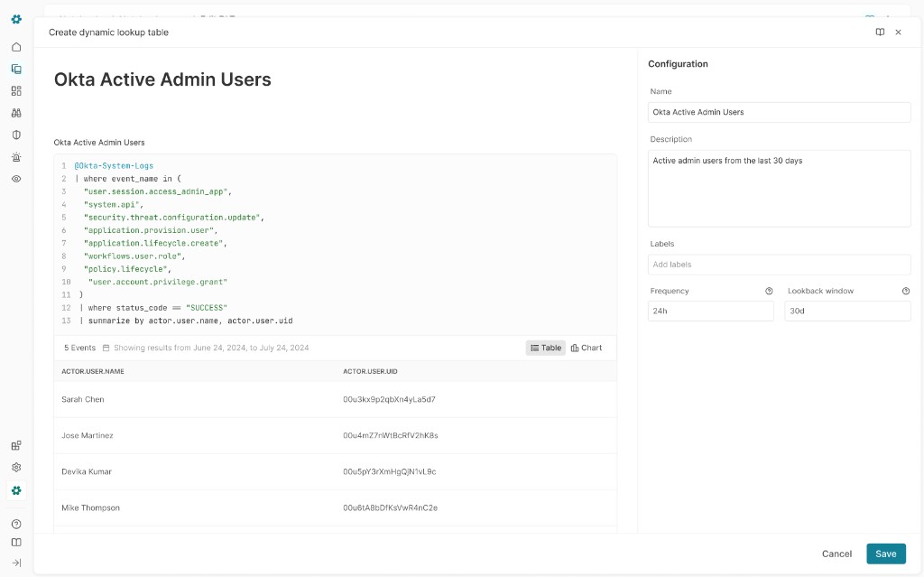
Task: Switch results to Table view
Action: (x=546, y=348)
